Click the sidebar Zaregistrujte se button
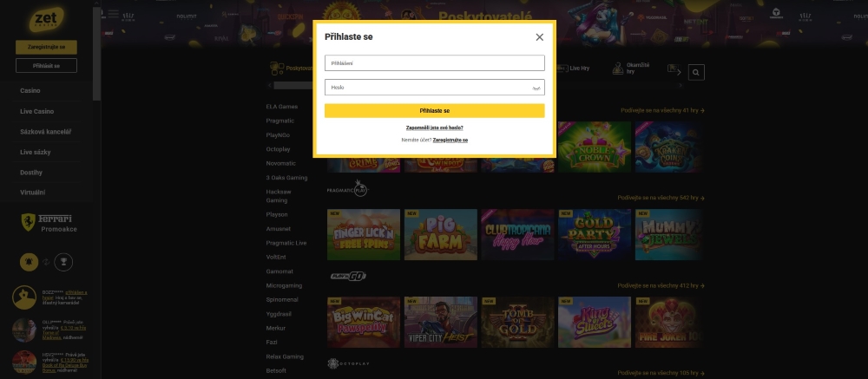The image size is (868, 379). (x=47, y=47)
